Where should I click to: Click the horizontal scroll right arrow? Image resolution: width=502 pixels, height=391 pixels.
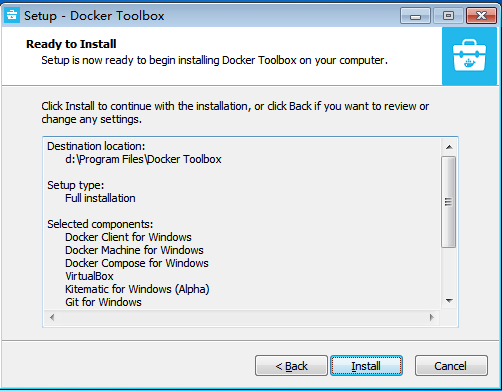tap(432, 317)
